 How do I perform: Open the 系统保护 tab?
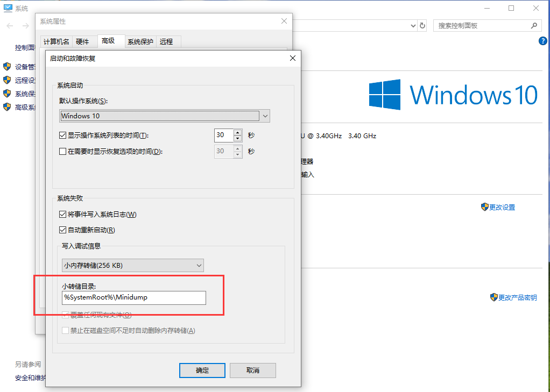pyautogui.click(x=140, y=42)
